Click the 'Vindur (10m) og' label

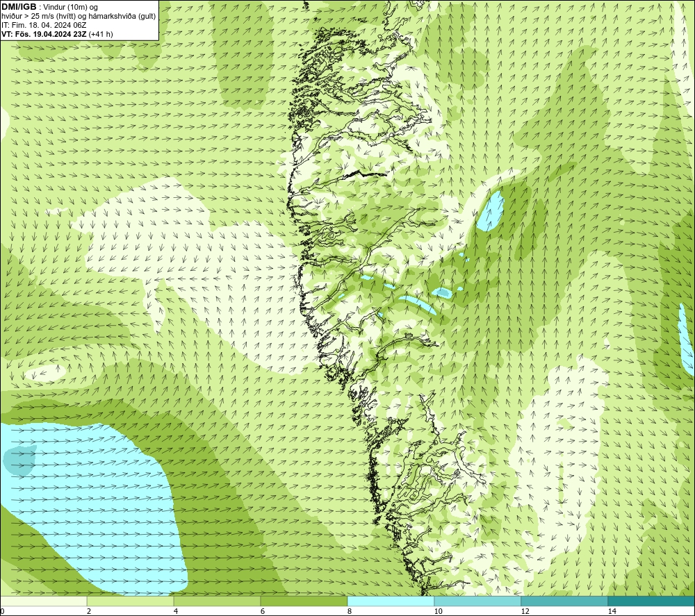[x=70, y=7]
